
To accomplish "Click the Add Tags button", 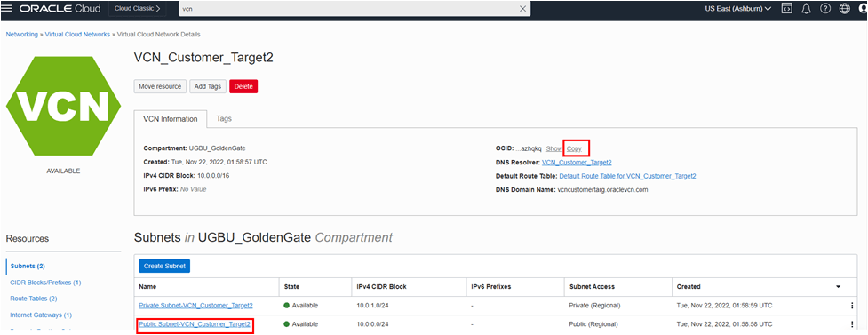I will click(208, 86).
